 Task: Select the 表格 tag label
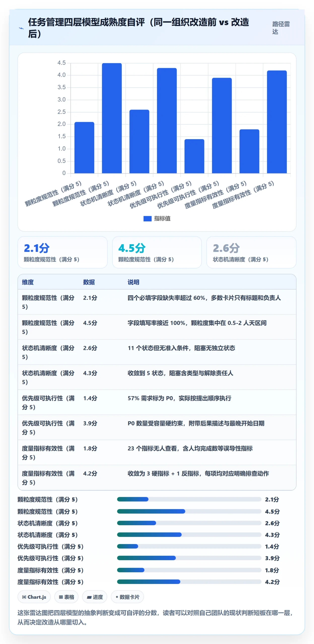click(x=69, y=597)
